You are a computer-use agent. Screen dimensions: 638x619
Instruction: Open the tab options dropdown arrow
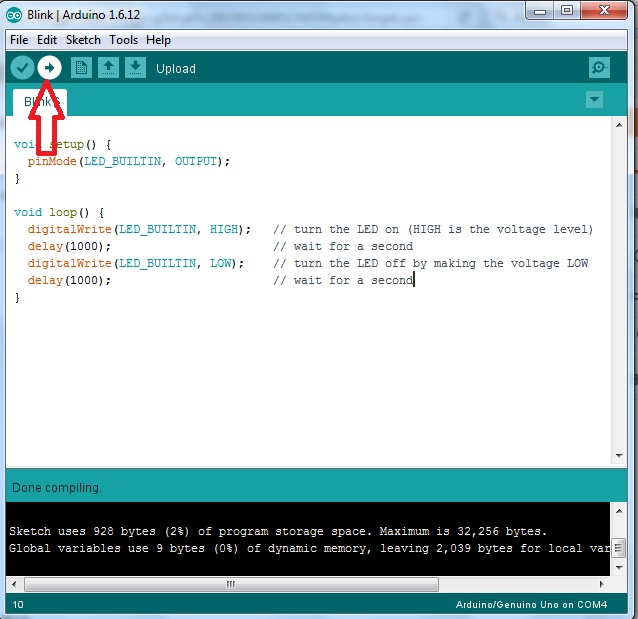(x=594, y=100)
